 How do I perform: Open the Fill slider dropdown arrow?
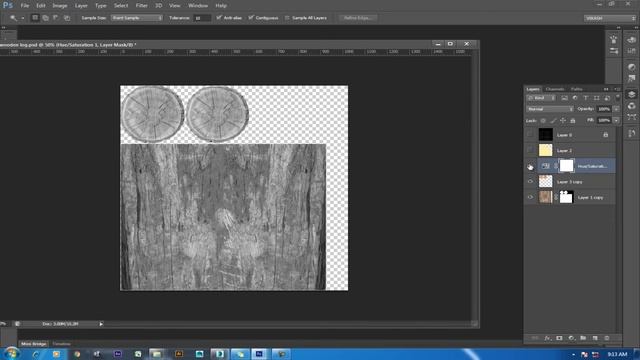616,120
